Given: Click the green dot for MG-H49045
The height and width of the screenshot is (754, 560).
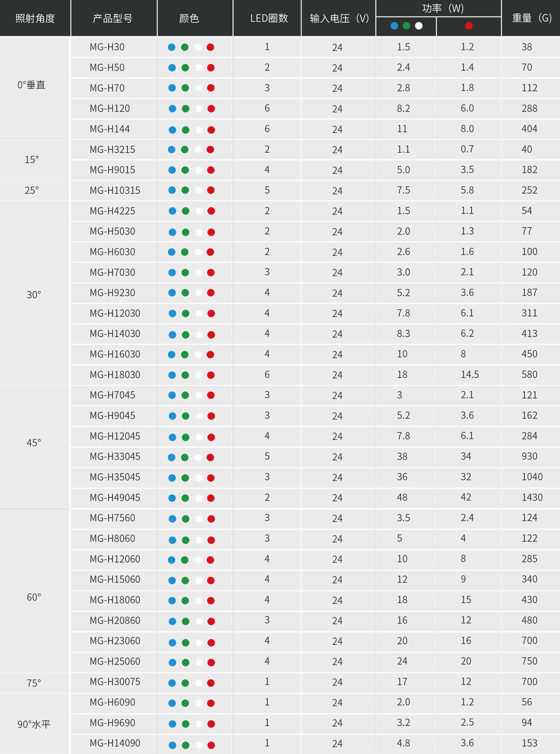Looking at the screenshot, I should click(185, 498).
